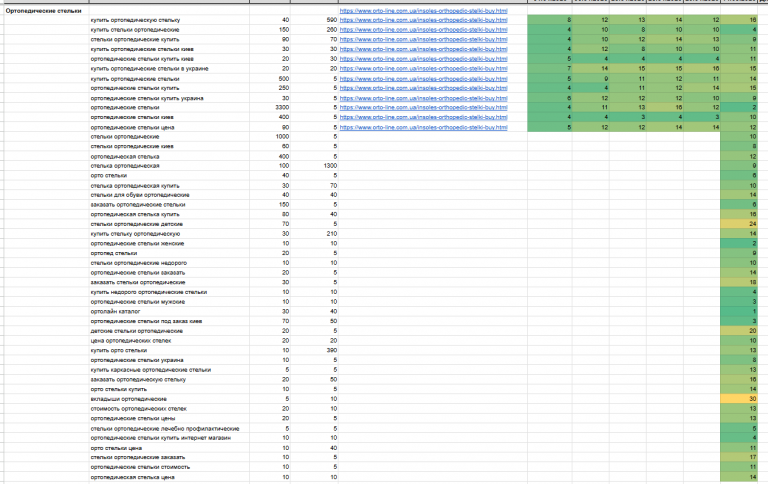768x484 pixels.
Task: Open the link in 'ортопедические стельки цена' row
Action: coord(423,127)
